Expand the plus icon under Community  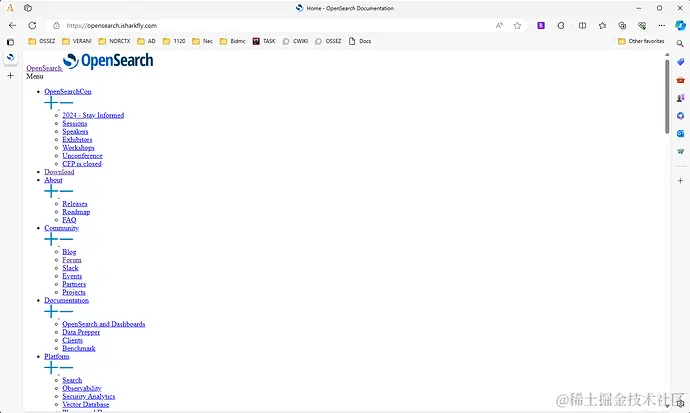pyautogui.click(x=51, y=239)
